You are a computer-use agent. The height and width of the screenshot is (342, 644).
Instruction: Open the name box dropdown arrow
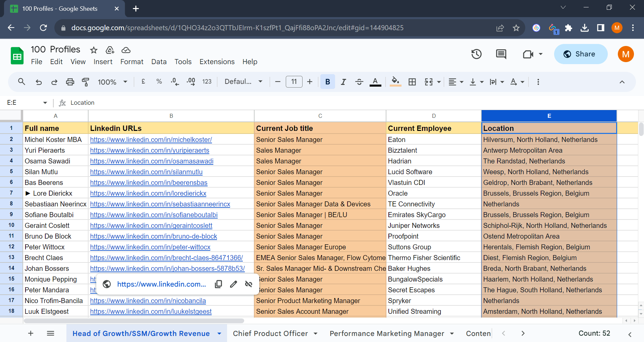(x=45, y=103)
